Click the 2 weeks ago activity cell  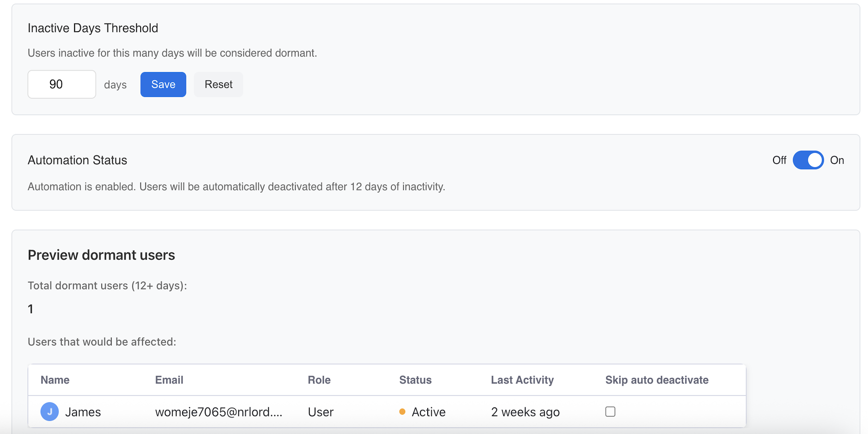click(x=525, y=412)
